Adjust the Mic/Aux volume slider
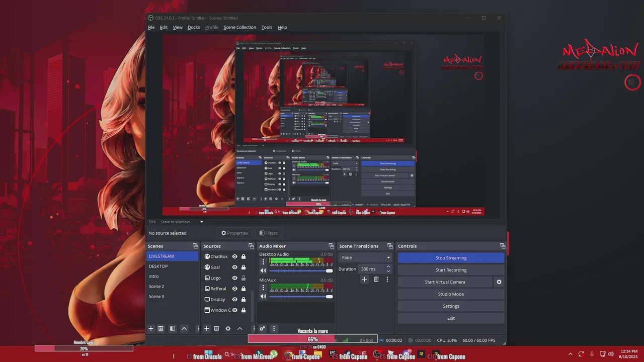Screen dimensions: 644x362 (301, 296)
